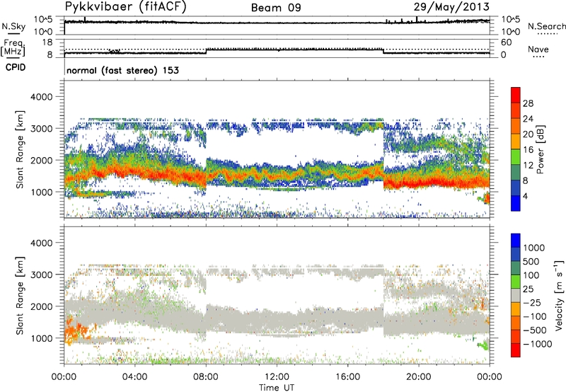Click the 'Power [dB]' colorbar title

pos(541,149)
